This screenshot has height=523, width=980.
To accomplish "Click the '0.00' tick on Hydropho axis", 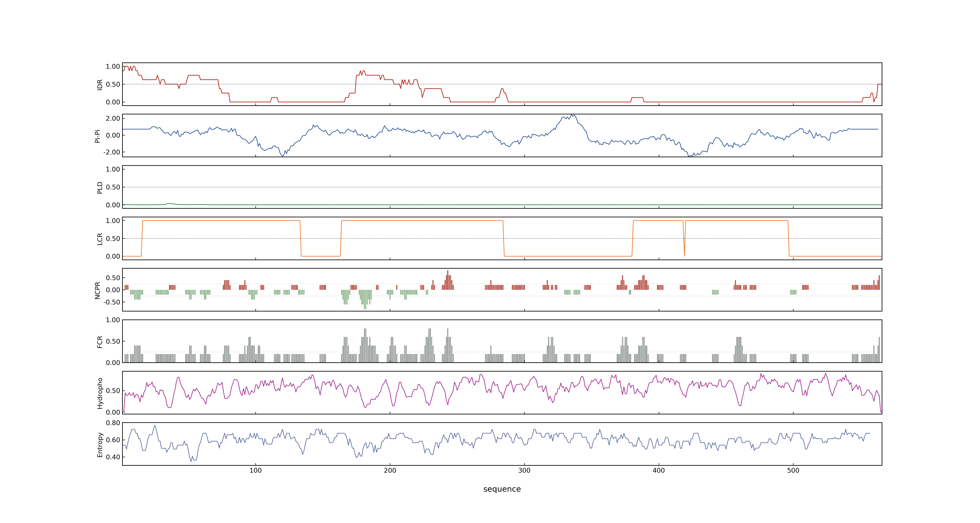I will tap(113, 412).
